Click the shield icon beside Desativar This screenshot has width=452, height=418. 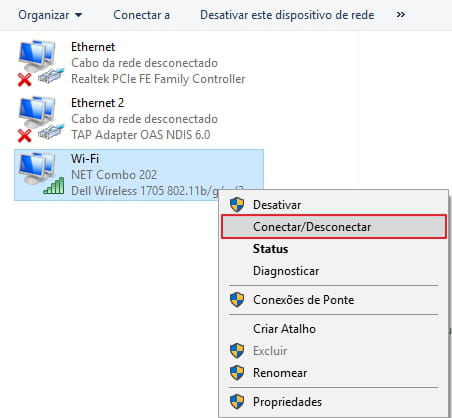237,204
